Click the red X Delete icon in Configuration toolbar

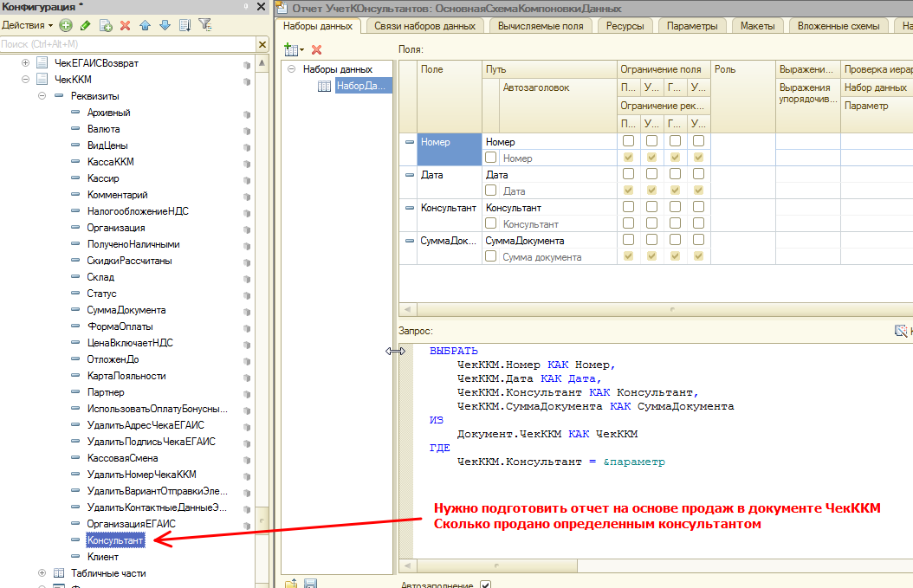[x=126, y=26]
